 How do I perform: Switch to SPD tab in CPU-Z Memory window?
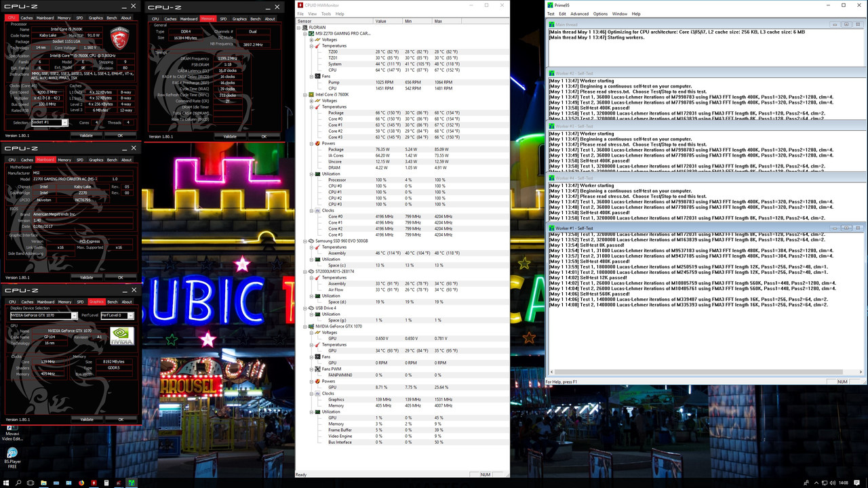click(x=223, y=19)
